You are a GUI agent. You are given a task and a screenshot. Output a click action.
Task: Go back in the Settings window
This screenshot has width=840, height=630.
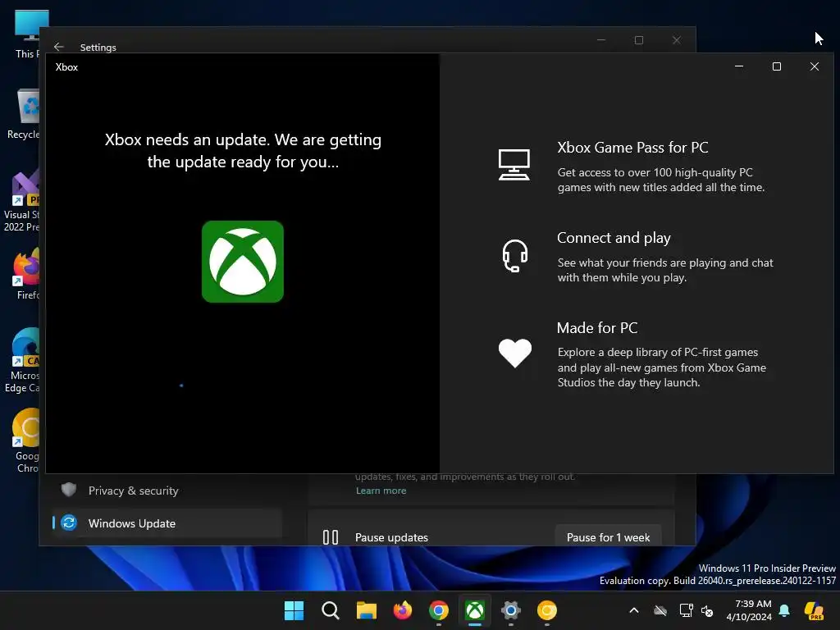coord(59,47)
